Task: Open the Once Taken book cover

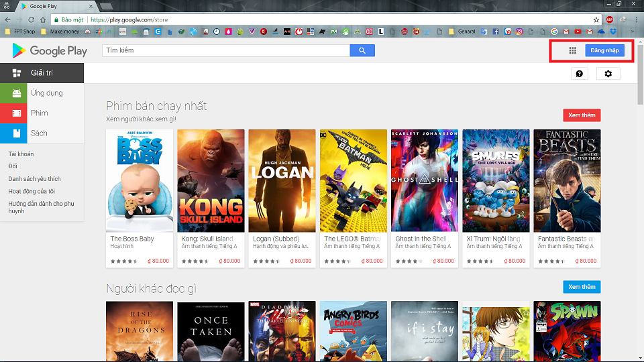Action: [x=211, y=331]
